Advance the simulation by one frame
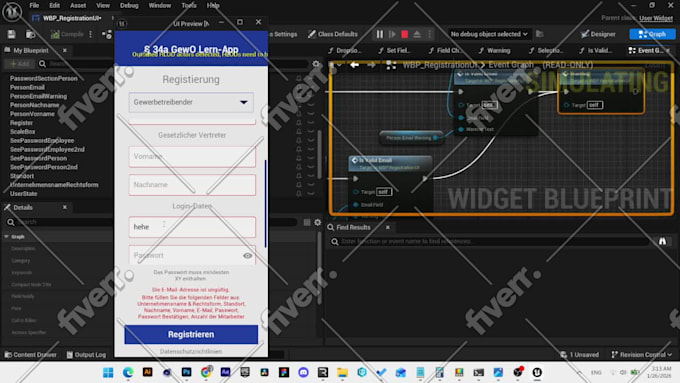This screenshot has width=680, height=383. pyautogui.click(x=392, y=34)
